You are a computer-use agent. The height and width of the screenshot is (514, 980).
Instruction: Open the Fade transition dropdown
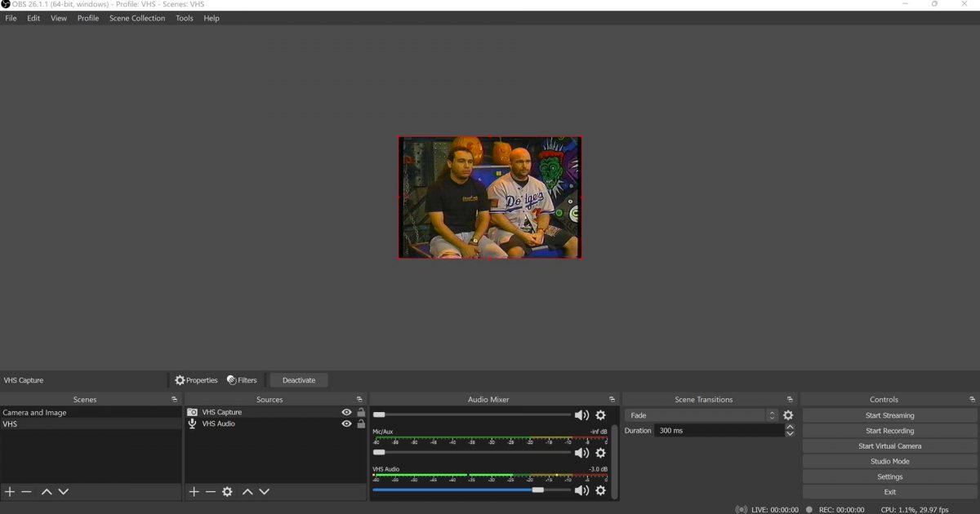point(702,415)
